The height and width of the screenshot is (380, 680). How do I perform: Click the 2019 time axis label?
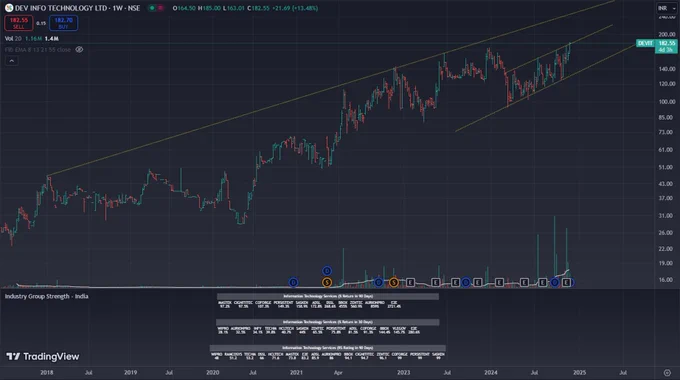pos(131,373)
